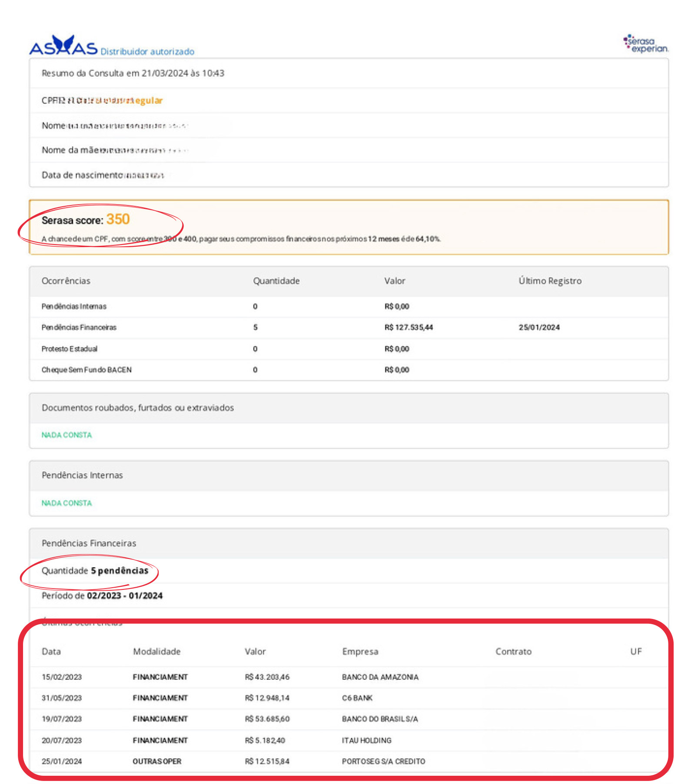Click 'NADA CONSTA' under Pendências Internas
This screenshot has height=784, width=691.
tap(66, 503)
